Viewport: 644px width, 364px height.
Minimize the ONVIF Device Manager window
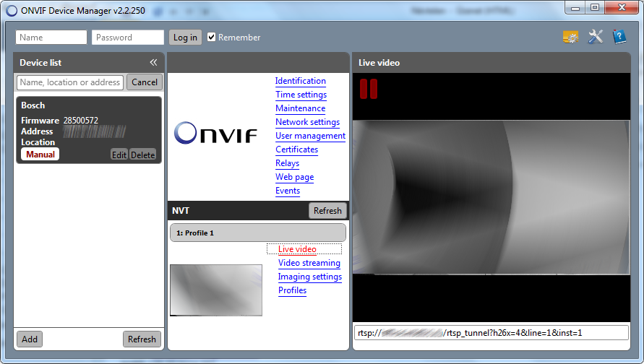click(575, 8)
